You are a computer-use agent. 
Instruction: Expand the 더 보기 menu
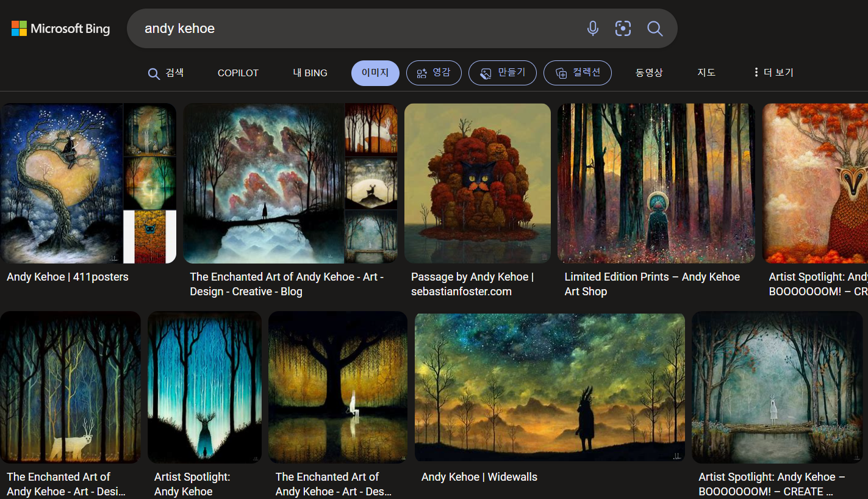pos(773,73)
